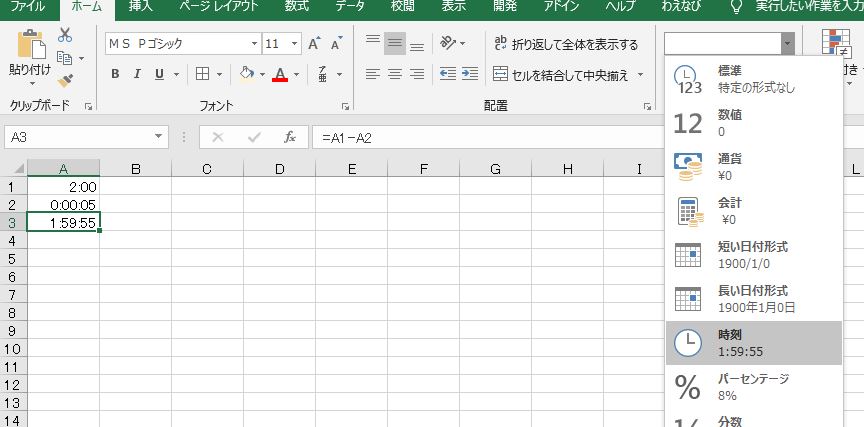Open copy options dropdown arrow

coord(82,58)
